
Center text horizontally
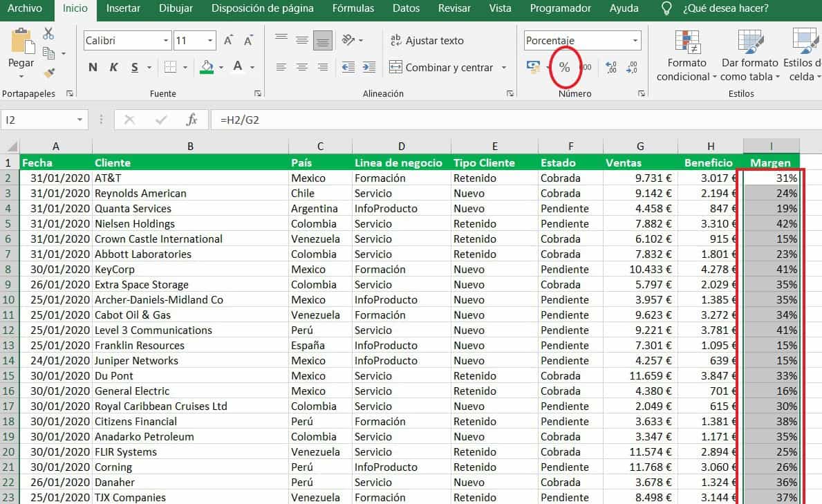[302, 67]
